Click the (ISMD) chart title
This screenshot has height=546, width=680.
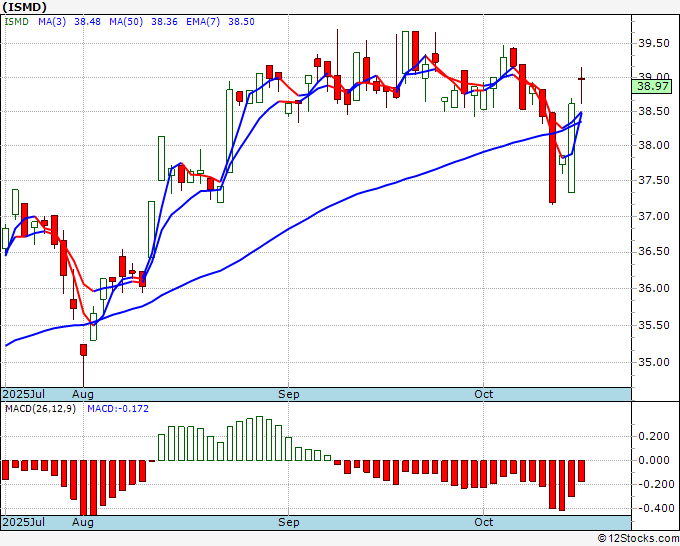(x=24, y=7)
